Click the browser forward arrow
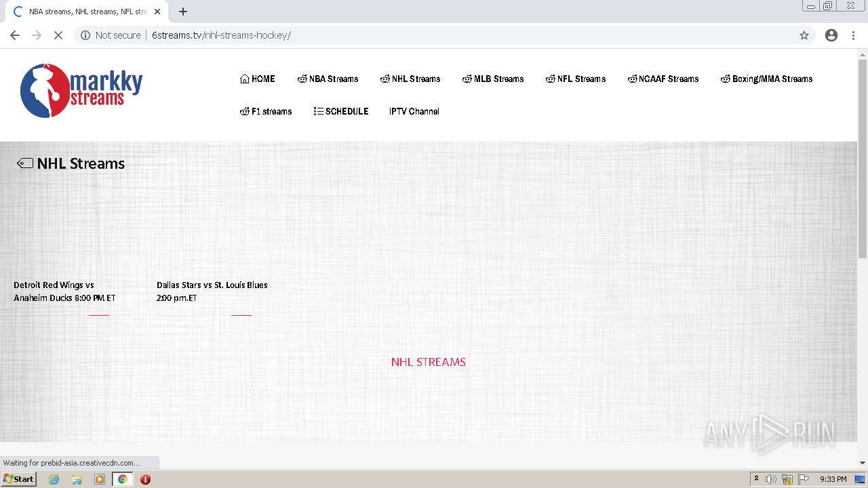 (37, 35)
